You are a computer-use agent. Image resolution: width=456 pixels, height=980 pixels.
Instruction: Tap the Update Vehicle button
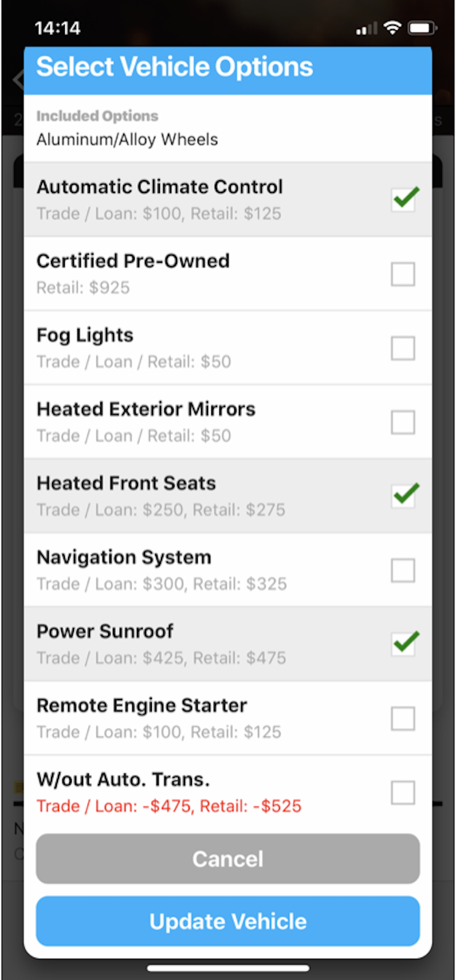(228, 921)
